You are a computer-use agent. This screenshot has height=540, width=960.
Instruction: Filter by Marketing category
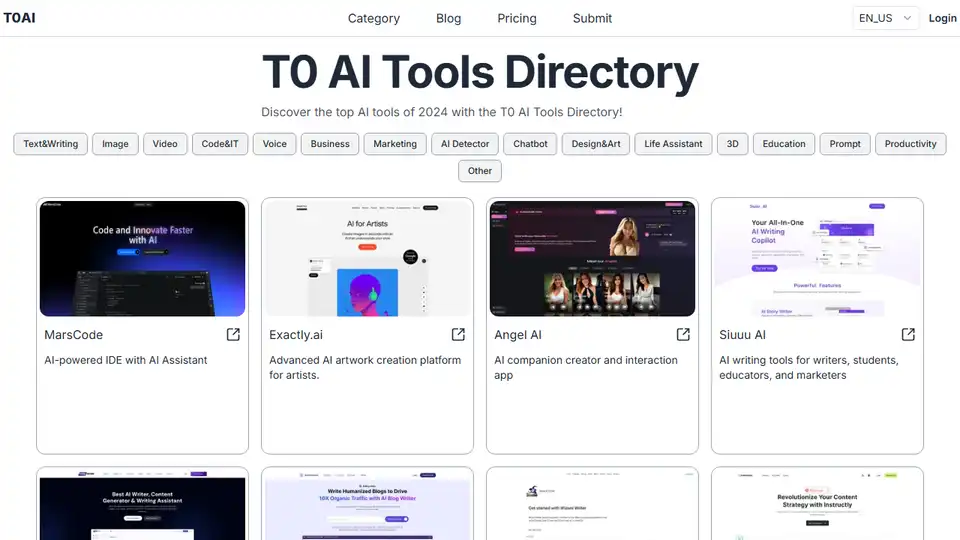click(x=395, y=144)
